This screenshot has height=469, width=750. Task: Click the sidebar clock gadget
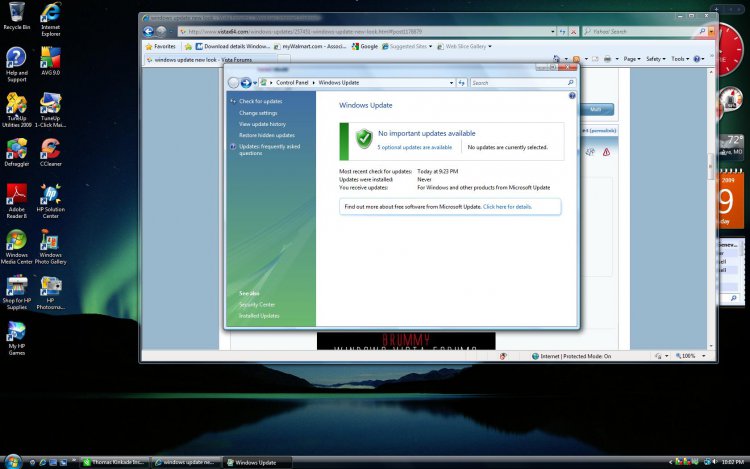729,49
